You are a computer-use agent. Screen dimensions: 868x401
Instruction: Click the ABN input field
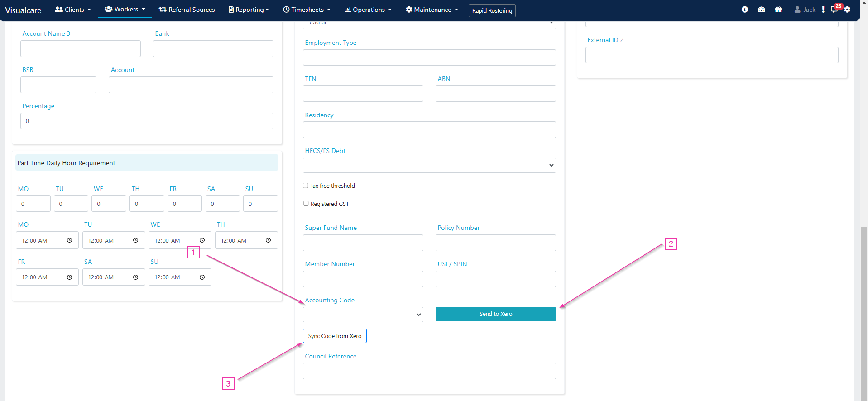(x=496, y=94)
